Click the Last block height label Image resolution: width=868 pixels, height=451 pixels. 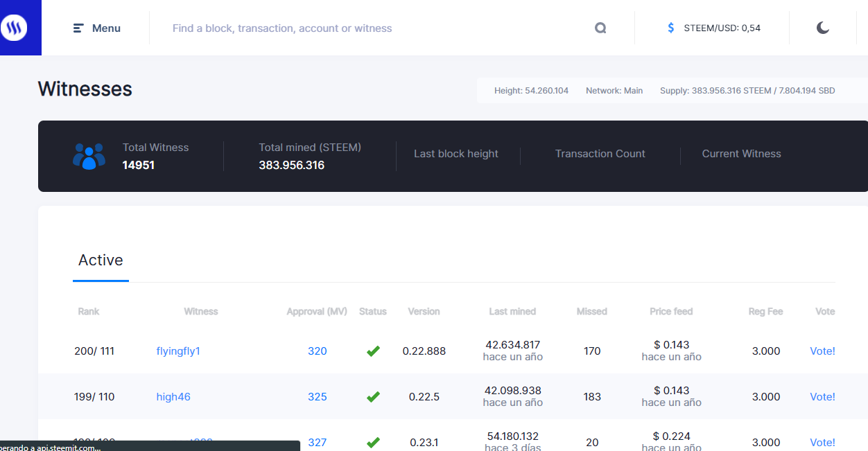(x=456, y=154)
